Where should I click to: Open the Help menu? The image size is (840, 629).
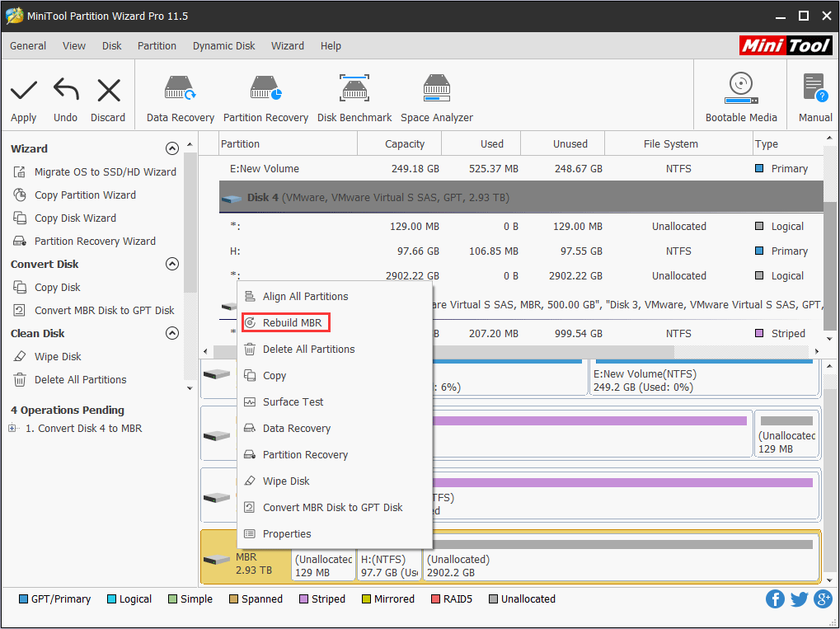331,46
